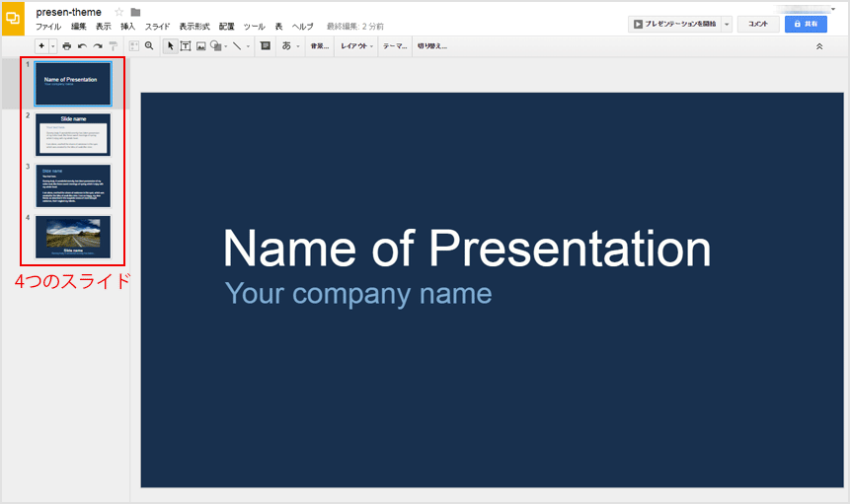
Task: Choose the select arrow cursor tool
Action: (x=170, y=46)
